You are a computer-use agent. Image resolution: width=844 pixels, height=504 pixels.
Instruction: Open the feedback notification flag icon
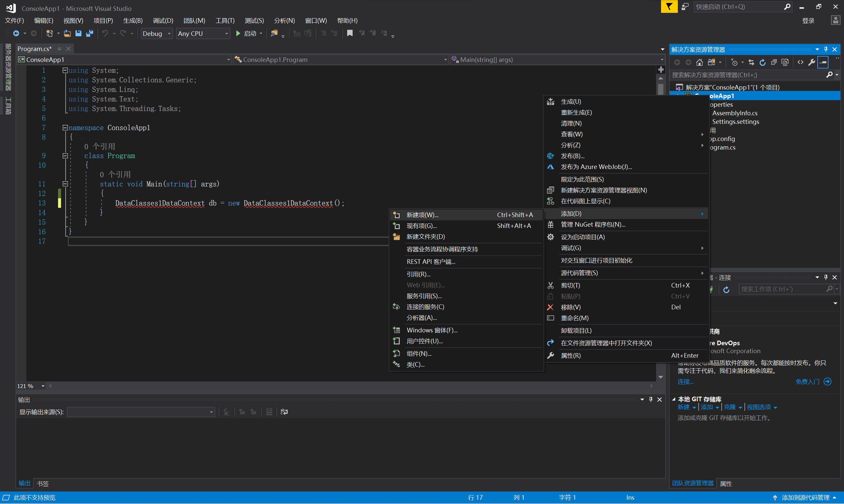(x=669, y=7)
